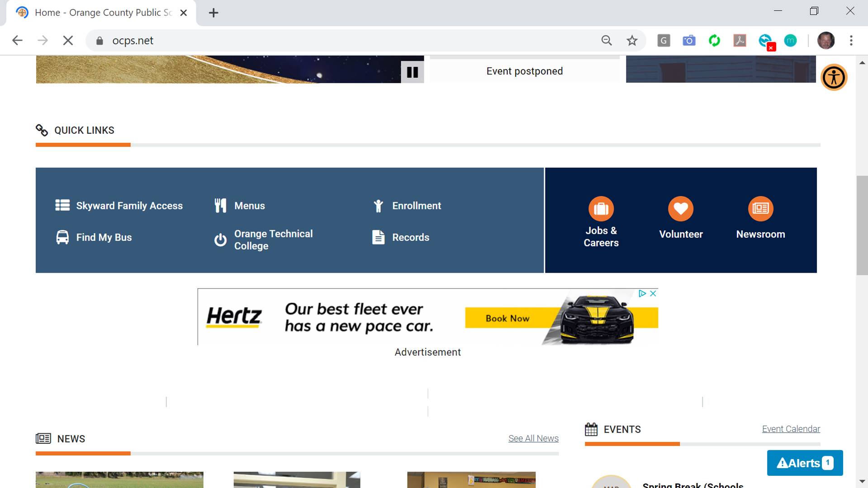The image size is (868, 488).
Task: Click the Jobs & Careers briefcase icon
Action: pyautogui.click(x=601, y=209)
